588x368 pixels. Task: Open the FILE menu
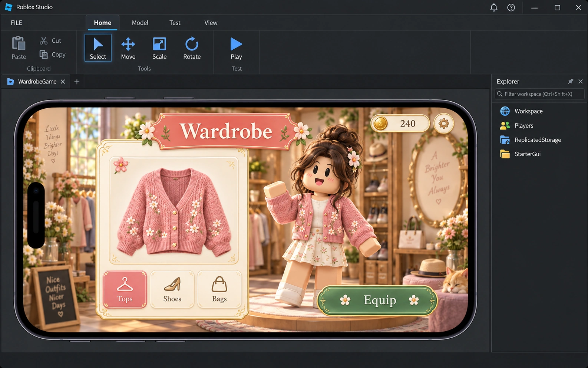tap(16, 23)
